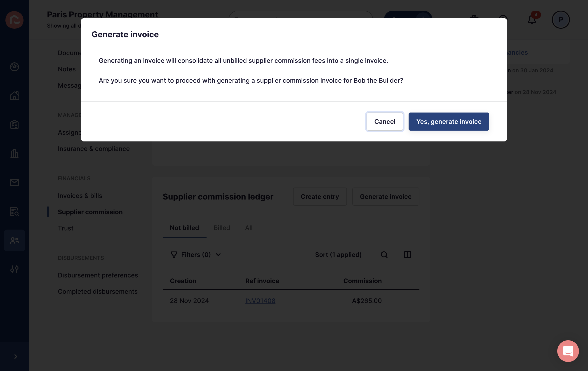588x371 pixels.
Task: Open the Sort (1 applied) options
Action: [338, 255]
